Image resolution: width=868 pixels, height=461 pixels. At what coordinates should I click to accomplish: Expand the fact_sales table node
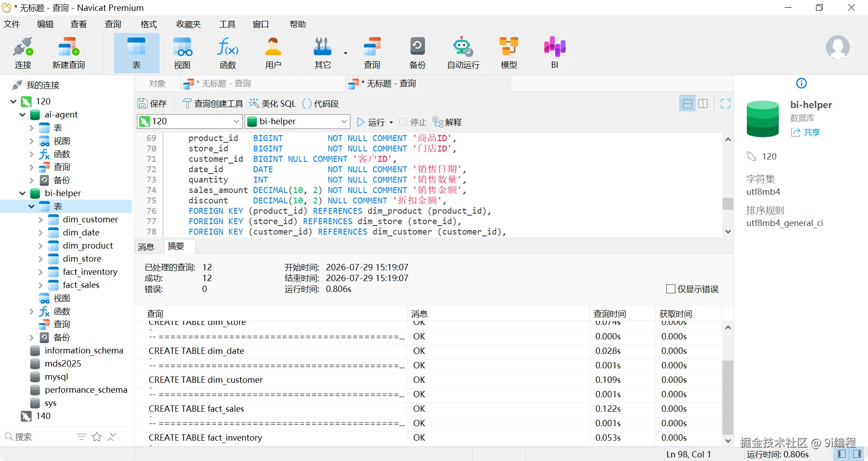pos(40,285)
